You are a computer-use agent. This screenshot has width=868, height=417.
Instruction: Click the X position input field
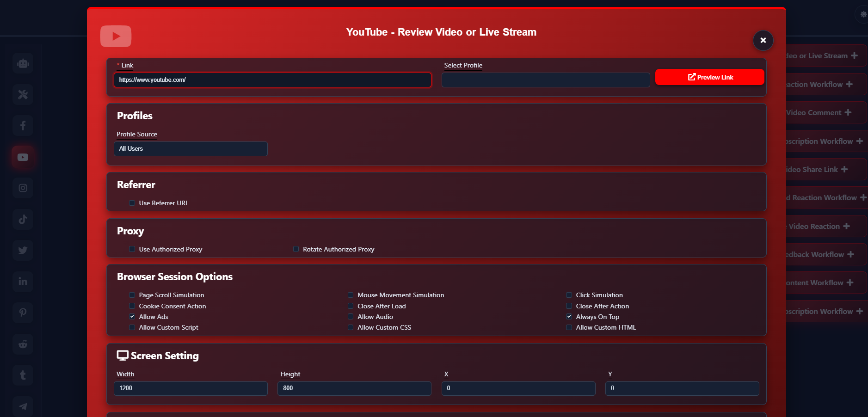(518, 388)
